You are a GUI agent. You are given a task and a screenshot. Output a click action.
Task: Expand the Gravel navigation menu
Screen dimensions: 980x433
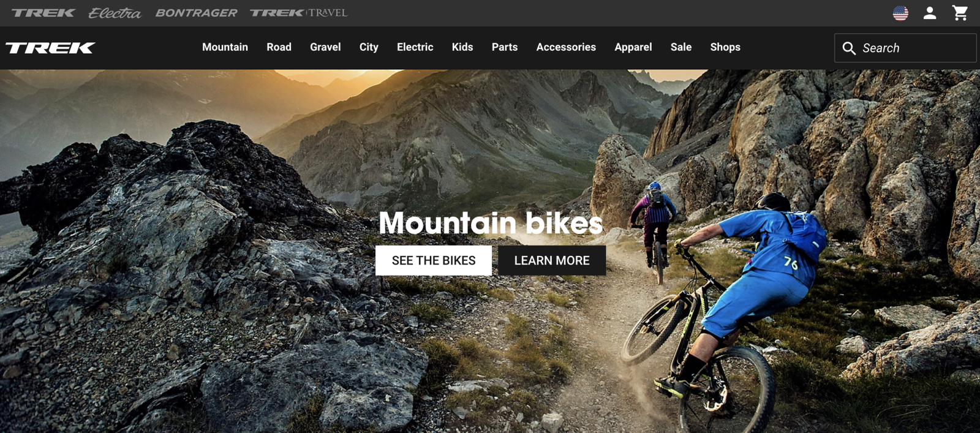[x=325, y=47]
